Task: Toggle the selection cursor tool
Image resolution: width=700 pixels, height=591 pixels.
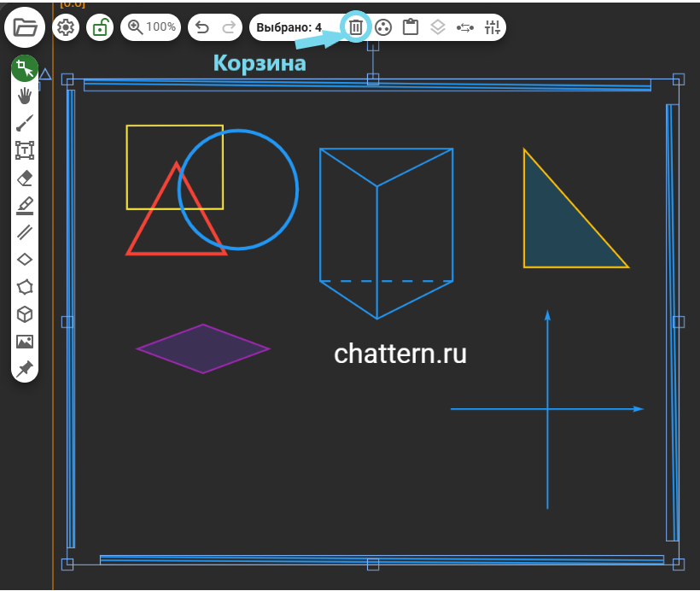Action: pos(25,69)
